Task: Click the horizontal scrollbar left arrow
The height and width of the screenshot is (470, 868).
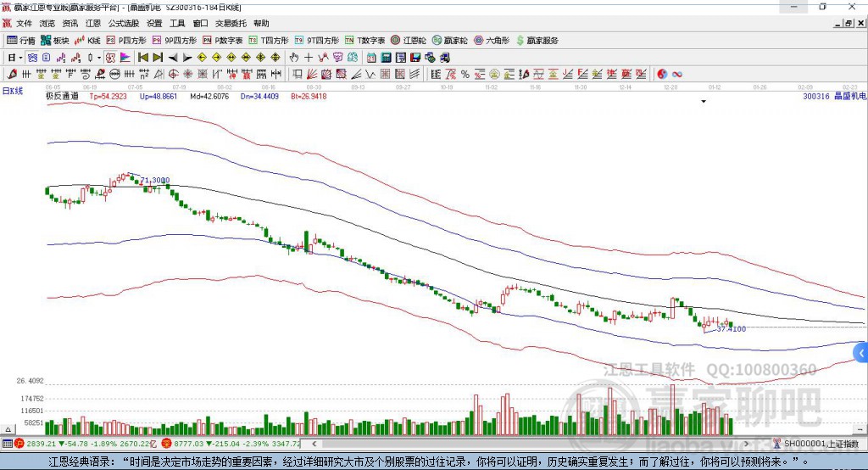Action: pos(314,444)
